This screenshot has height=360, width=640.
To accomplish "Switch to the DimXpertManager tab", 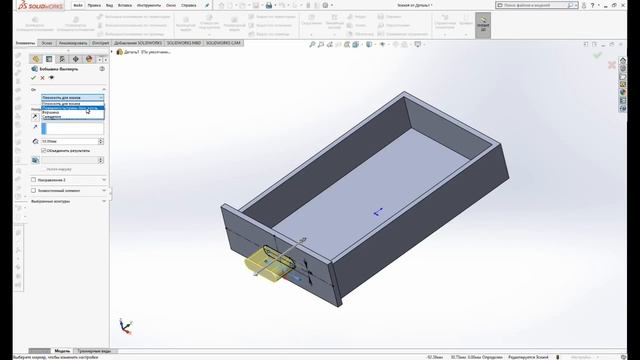I will point(76,59).
